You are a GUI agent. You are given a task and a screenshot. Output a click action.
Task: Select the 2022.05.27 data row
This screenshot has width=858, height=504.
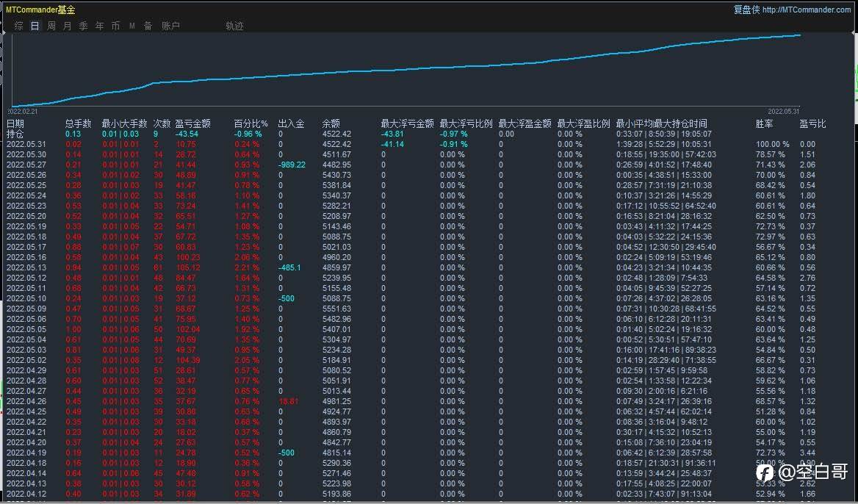click(x=26, y=165)
